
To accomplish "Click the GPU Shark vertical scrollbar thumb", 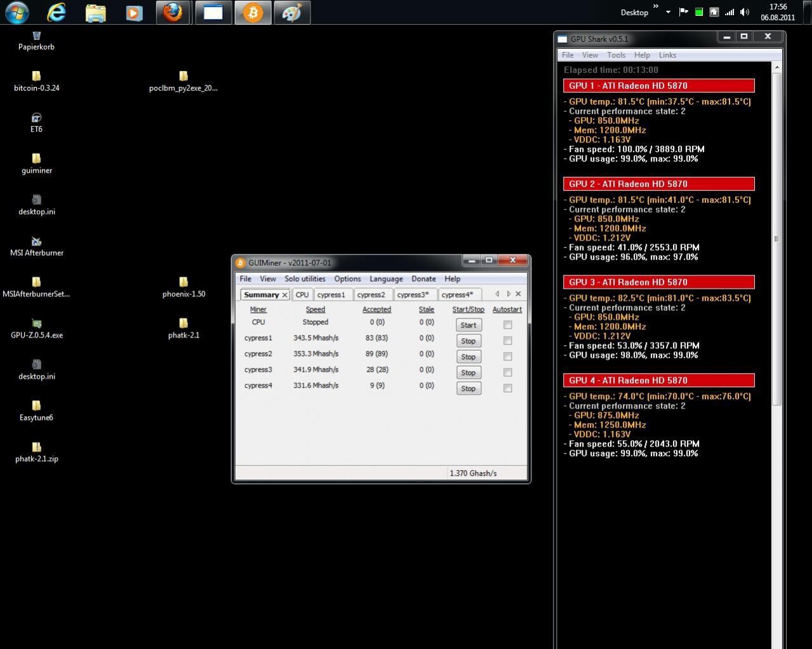I will [776, 239].
